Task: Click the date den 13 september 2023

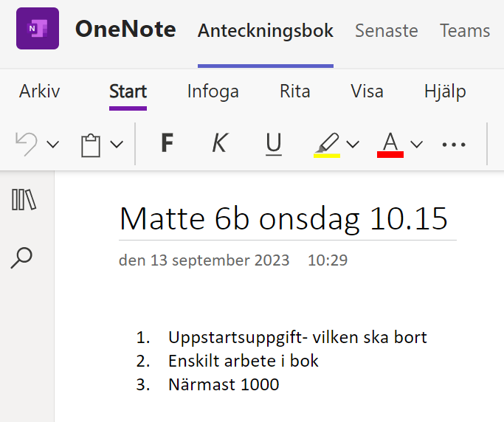Action: [204, 260]
